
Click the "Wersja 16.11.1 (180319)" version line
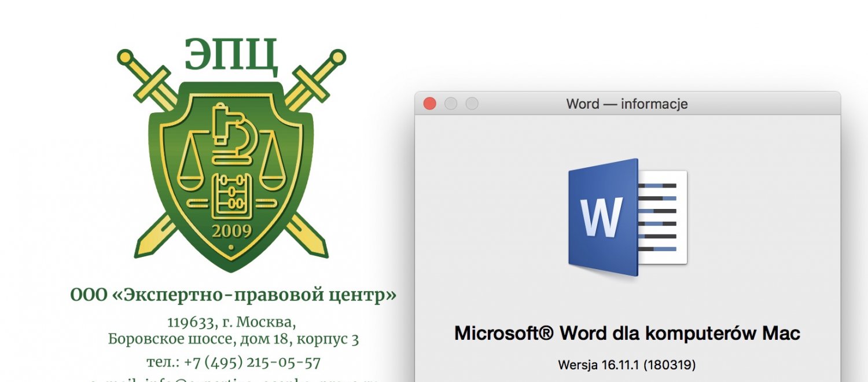[x=627, y=365]
